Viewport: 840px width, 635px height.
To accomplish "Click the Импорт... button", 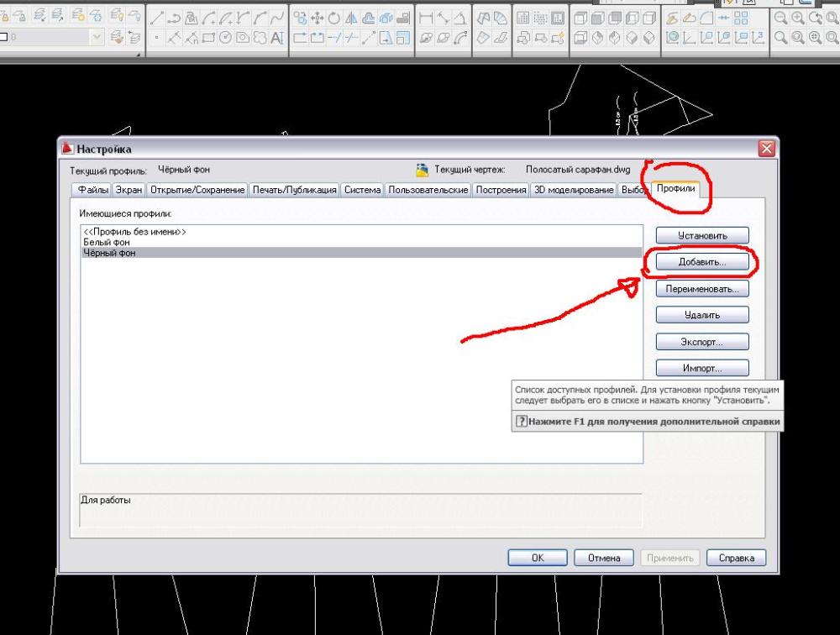I will pyautogui.click(x=702, y=368).
